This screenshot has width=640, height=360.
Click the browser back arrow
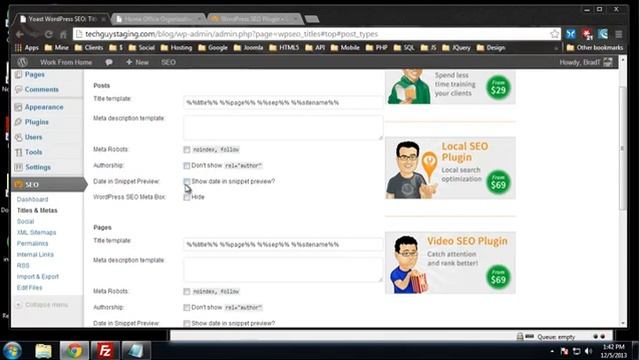pos(19,34)
